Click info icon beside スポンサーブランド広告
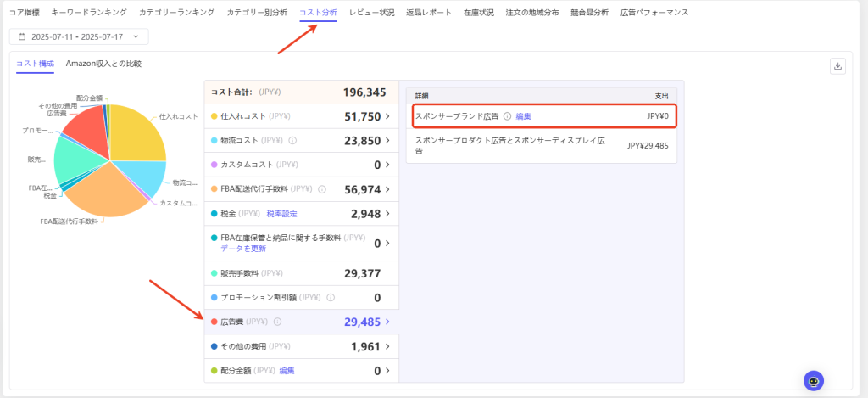 (507, 116)
